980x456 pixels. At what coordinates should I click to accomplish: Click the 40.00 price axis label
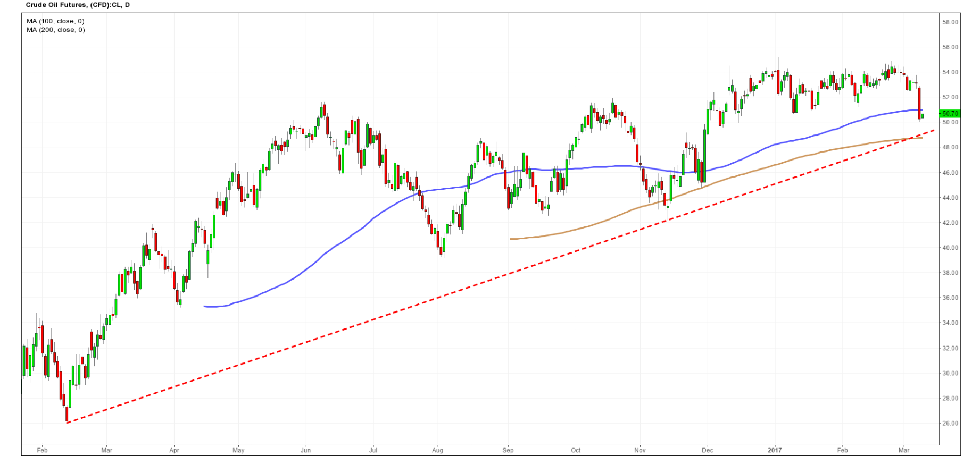pos(950,248)
